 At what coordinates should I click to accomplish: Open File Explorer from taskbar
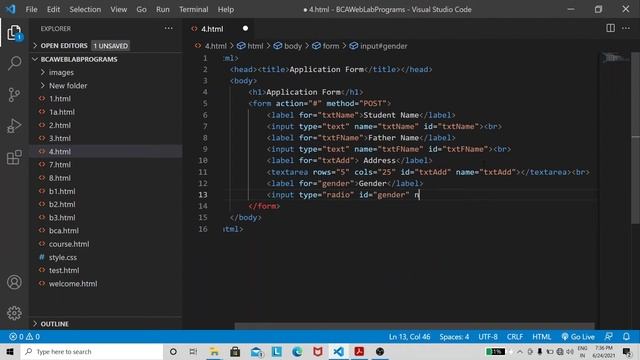[214, 351]
